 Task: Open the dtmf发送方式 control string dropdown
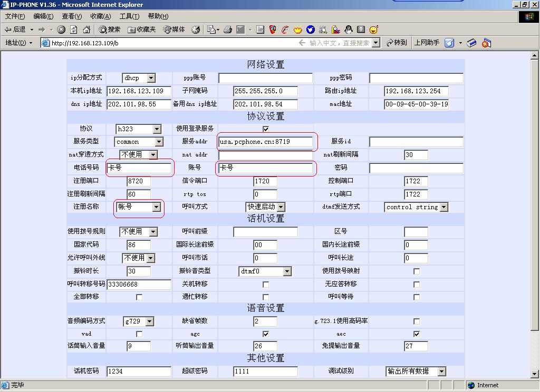tap(416, 207)
